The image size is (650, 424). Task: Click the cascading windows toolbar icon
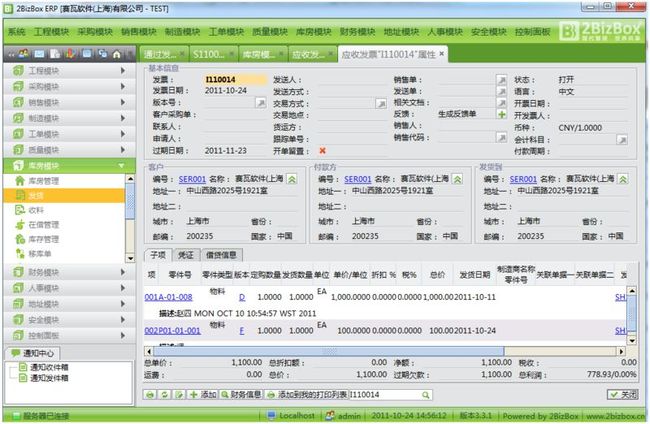coord(102,54)
